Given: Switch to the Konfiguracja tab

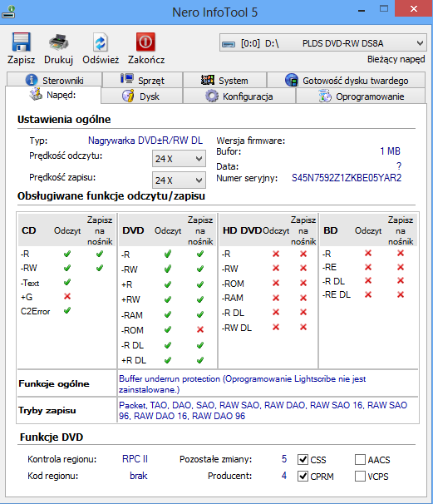Looking at the screenshot, I should pyautogui.click(x=239, y=96).
